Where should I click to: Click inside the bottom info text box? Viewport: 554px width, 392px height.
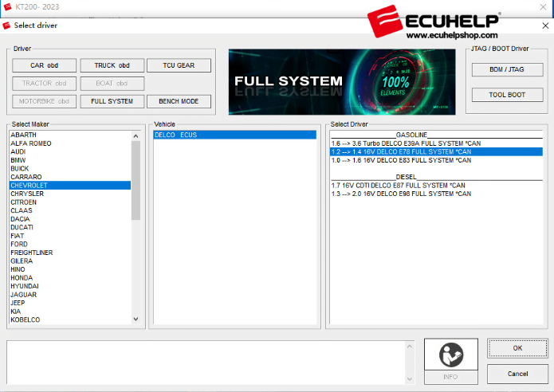206,363
